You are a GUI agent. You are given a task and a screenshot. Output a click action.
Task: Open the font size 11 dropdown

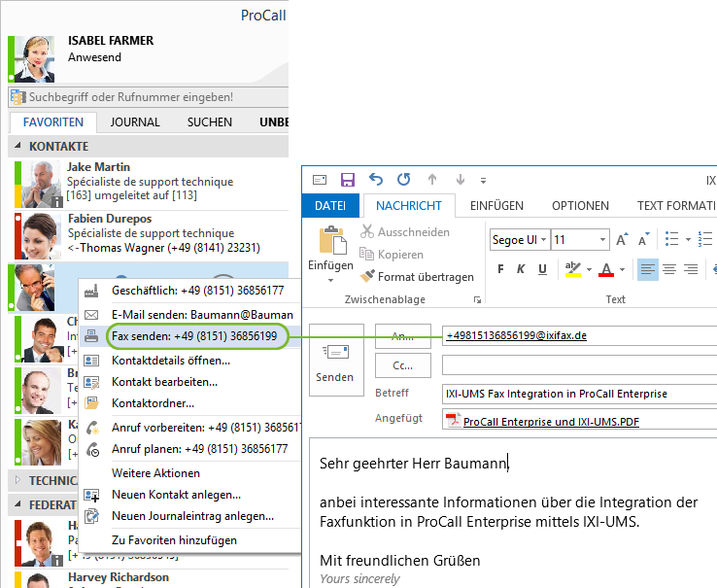pyautogui.click(x=602, y=240)
